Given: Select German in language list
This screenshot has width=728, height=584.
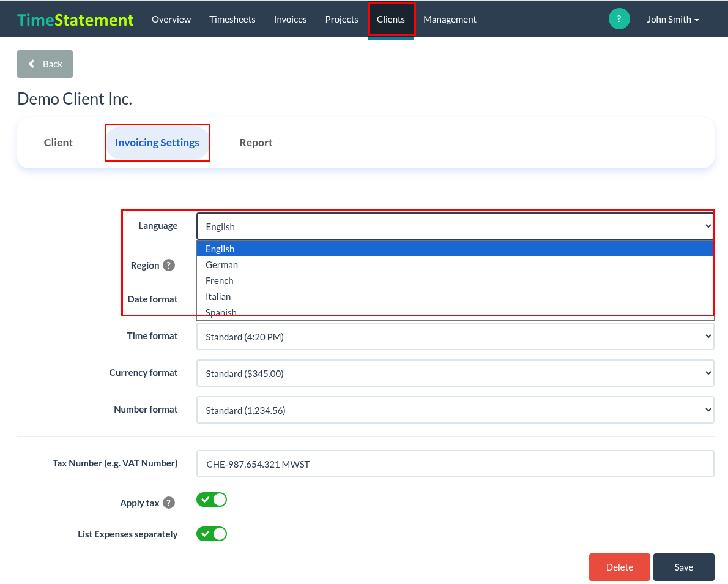Looking at the screenshot, I should pyautogui.click(x=455, y=265).
